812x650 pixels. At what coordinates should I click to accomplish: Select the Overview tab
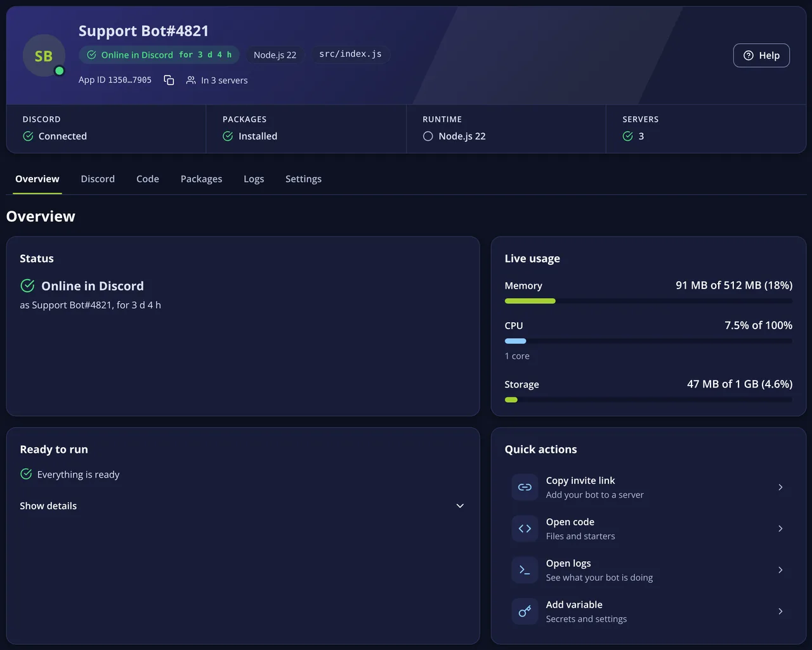37,179
